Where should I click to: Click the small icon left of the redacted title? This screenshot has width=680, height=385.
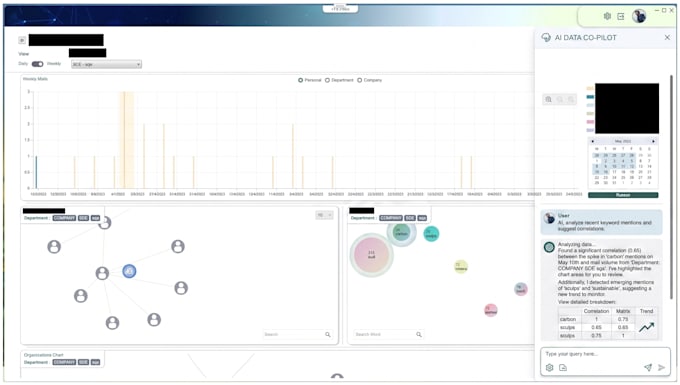22,40
